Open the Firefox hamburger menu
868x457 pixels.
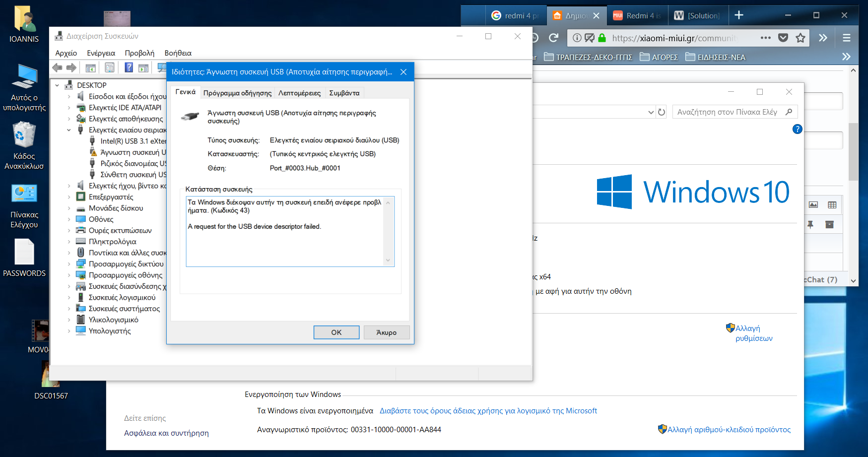coord(847,38)
